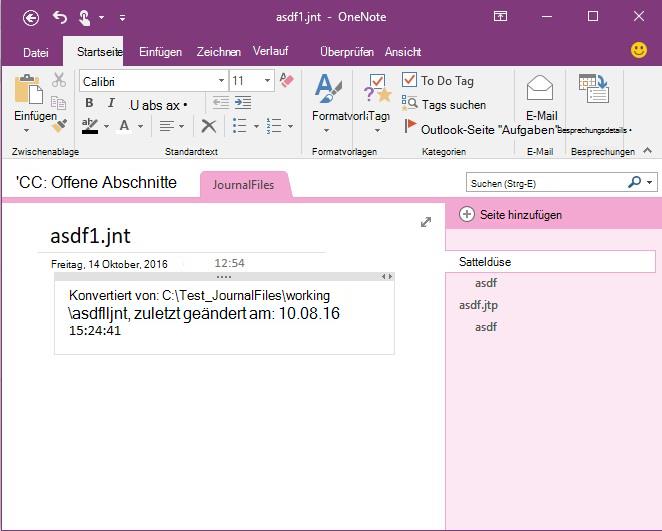Viewport: 662px width, 531px height.
Task: Toggle Touch/Mouse mode icon
Action: click(x=84, y=18)
